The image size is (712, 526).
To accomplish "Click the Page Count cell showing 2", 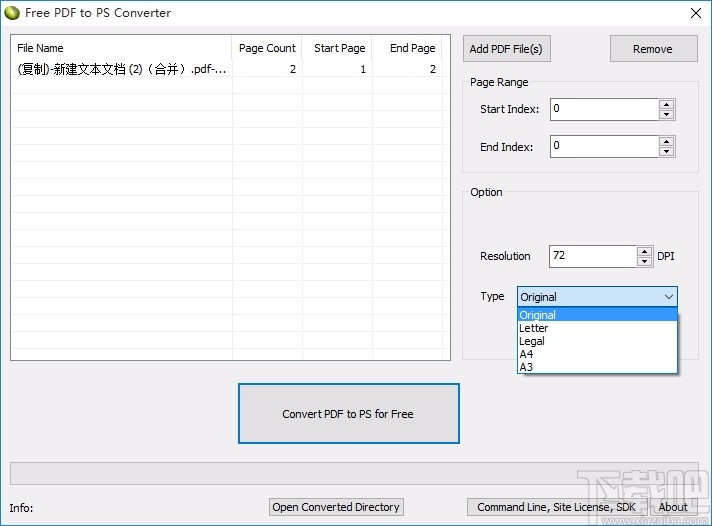I will (x=267, y=69).
